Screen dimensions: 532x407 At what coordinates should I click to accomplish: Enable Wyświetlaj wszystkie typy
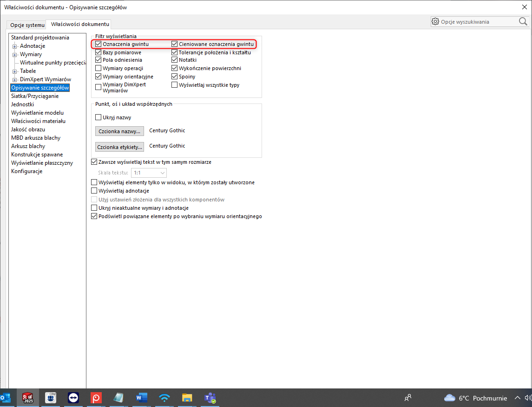pos(174,85)
